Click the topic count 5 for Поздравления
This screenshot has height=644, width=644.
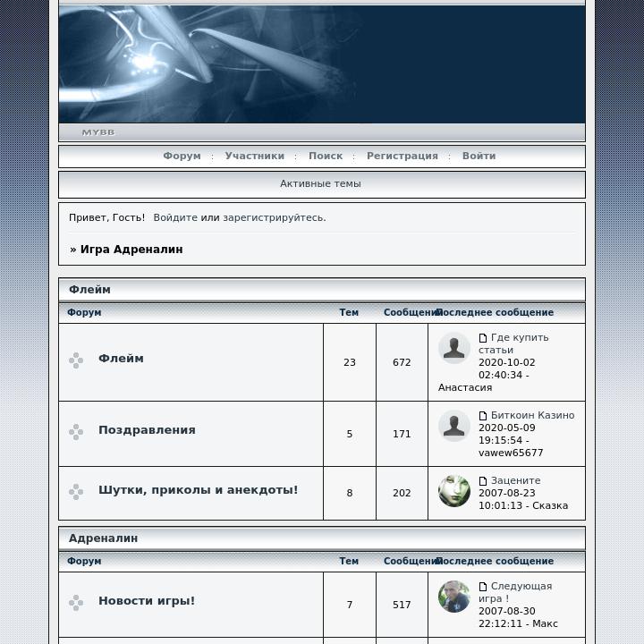coord(350,434)
